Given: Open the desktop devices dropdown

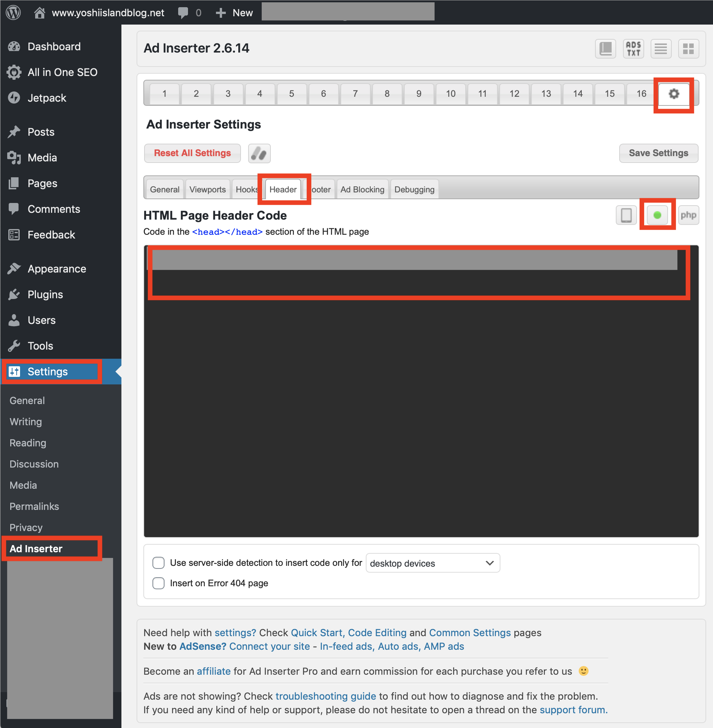Looking at the screenshot, I should [x=433, y=563].
